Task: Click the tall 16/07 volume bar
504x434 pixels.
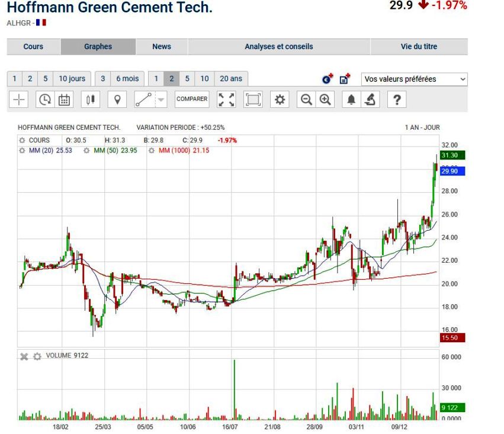Action: pyautogui.click(x=235, y=390)
